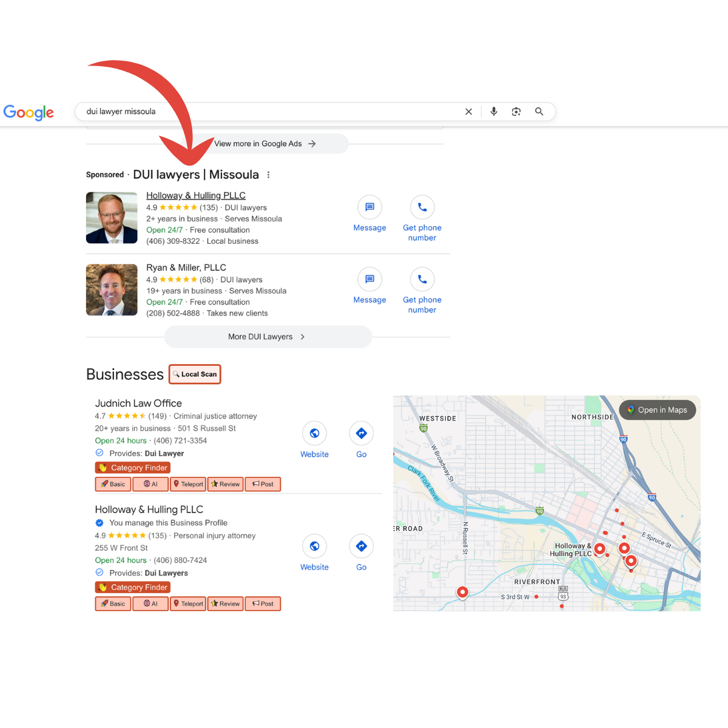Click Post button under Holloway & Hulling
728x728 pixels.
click(263, 604)
